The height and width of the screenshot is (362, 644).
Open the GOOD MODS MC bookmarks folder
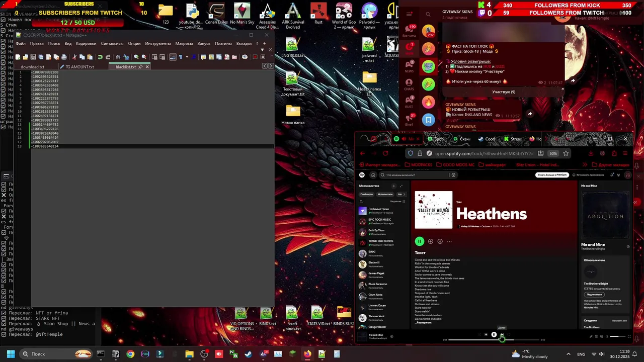pyautogui.click(x=455, y=164)
